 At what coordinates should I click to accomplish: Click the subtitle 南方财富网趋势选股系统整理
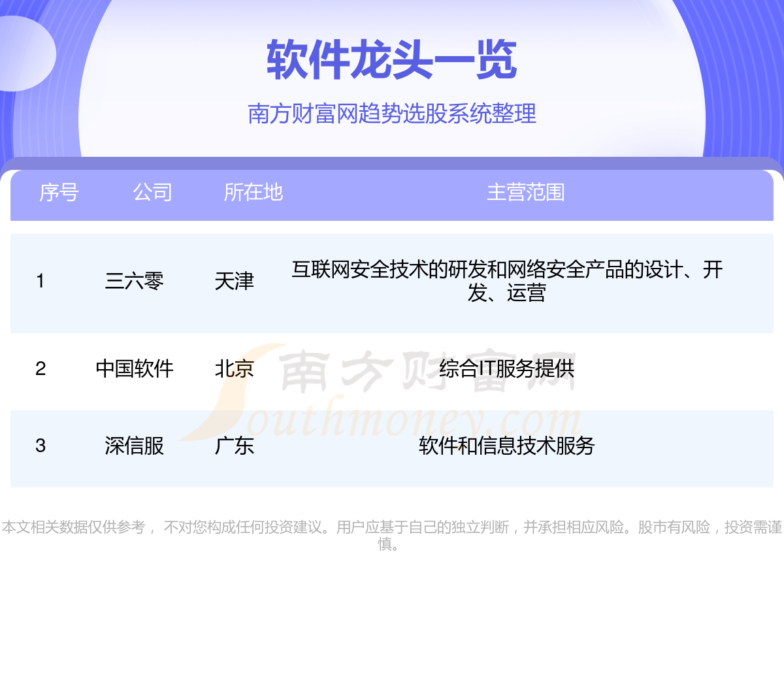tap(392, 114)
